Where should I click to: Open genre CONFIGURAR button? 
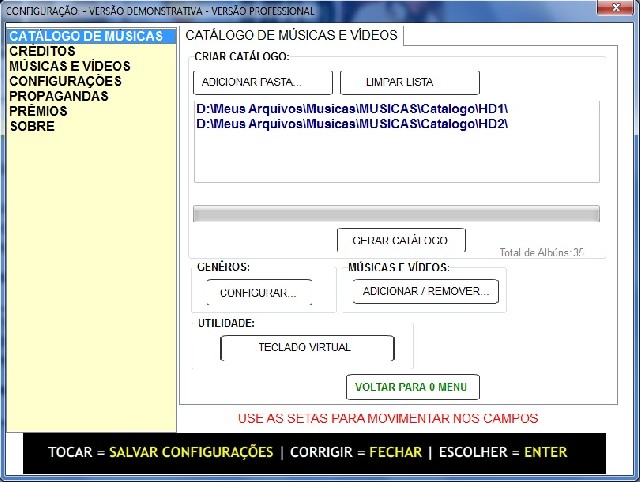(259, 293)
